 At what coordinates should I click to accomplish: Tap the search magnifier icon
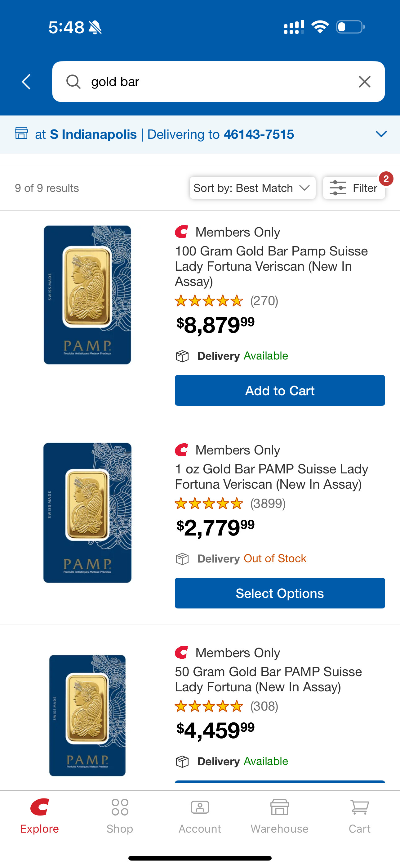click(x=73, y=82)
